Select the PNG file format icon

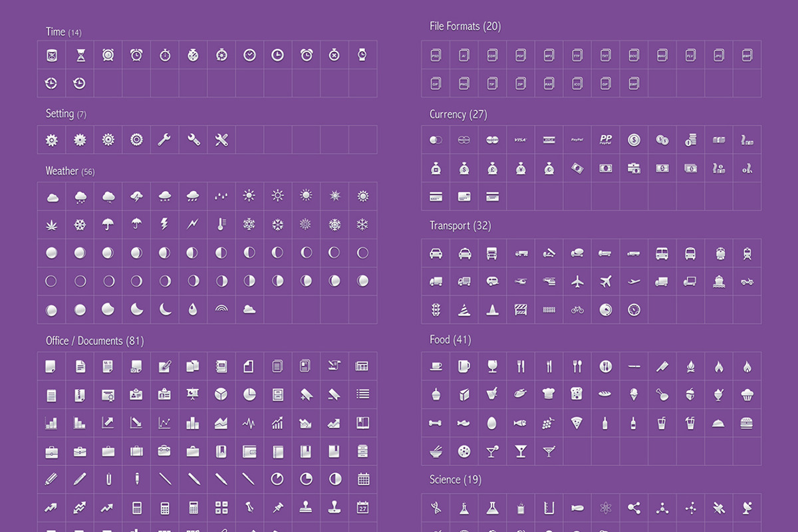[464, 83]
